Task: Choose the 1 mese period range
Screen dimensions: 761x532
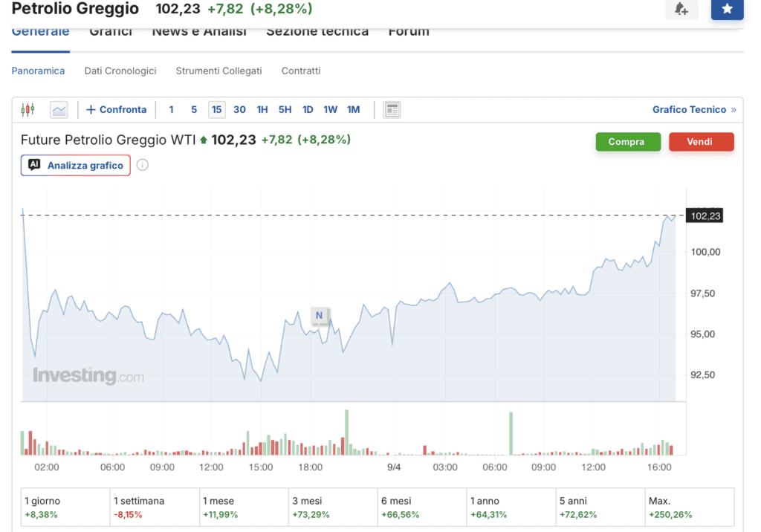Action: [244, 507]
